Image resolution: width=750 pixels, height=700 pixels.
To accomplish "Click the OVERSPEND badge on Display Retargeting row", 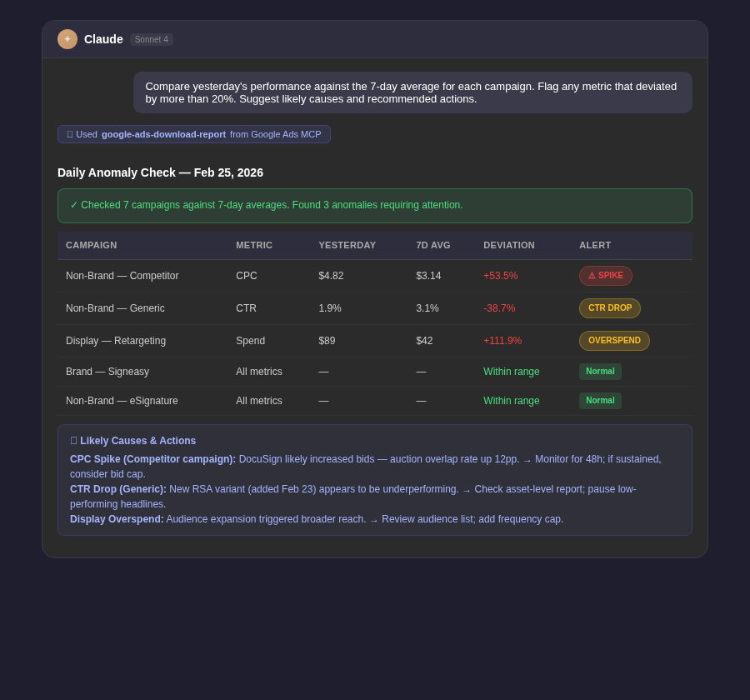I will tap(614, 340).
